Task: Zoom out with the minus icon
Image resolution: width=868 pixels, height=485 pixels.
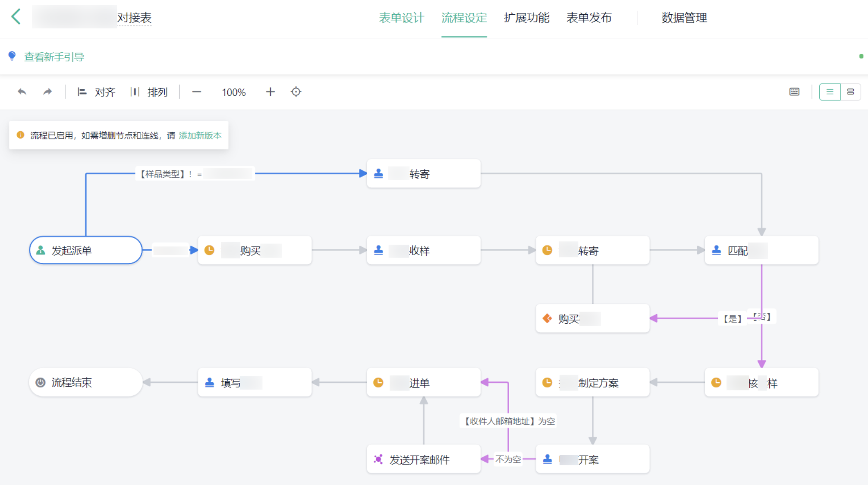Action: 196,92
